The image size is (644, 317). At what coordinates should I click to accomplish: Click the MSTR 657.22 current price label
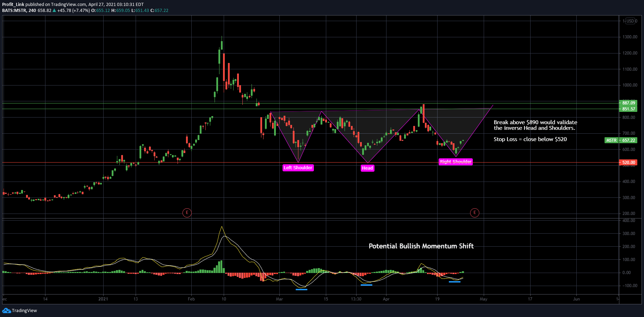pos(621,140)
